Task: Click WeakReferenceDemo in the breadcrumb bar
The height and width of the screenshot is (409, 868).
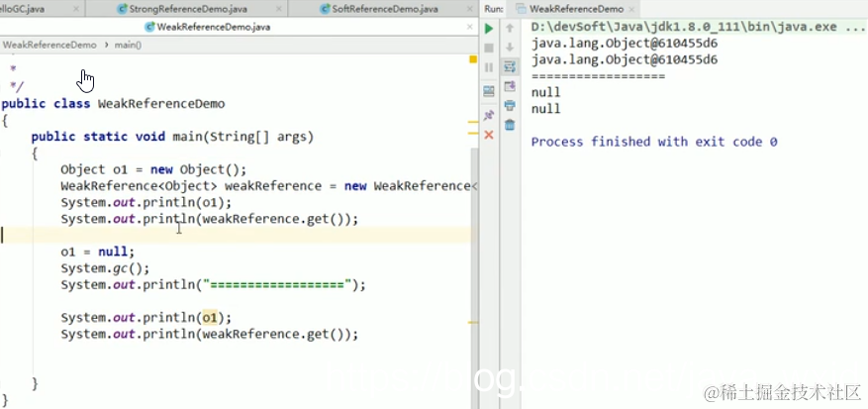Action: click(x=49, y=45)
